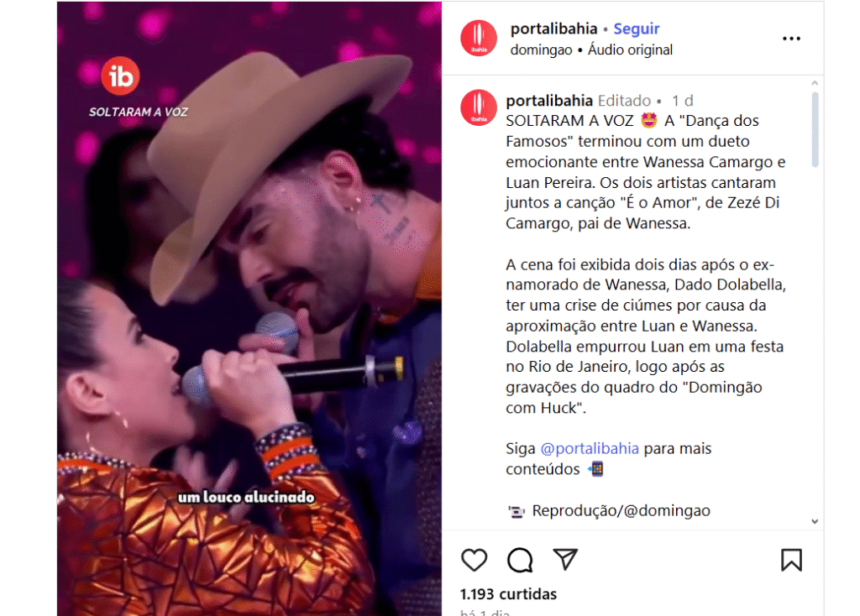Click the caption scrollbar thumb
This screenshot has width=860, height=616.
tap(815, 129)
